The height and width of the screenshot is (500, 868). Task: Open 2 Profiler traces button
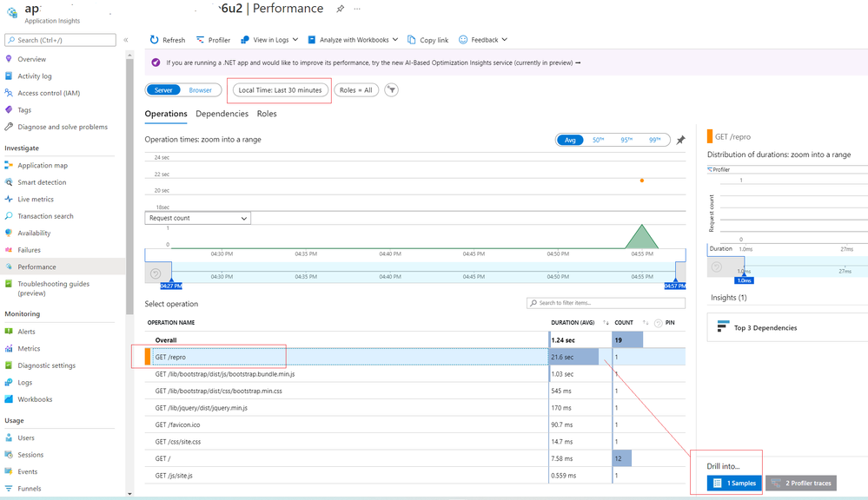801,483
